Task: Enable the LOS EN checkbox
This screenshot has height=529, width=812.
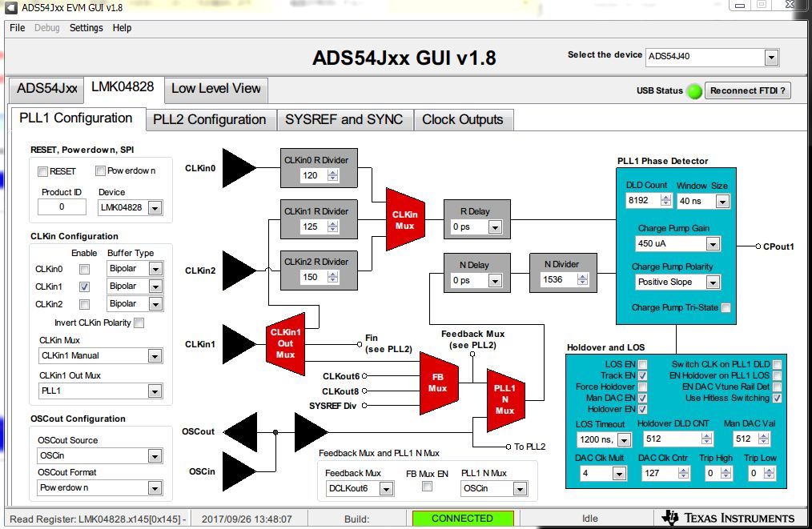Action: pos(643,364)
